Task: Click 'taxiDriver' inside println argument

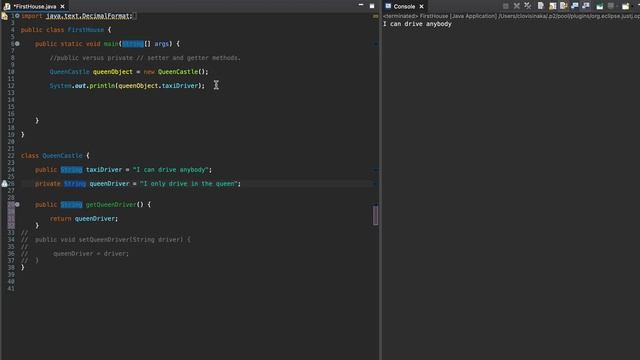Action: [180, 86]
